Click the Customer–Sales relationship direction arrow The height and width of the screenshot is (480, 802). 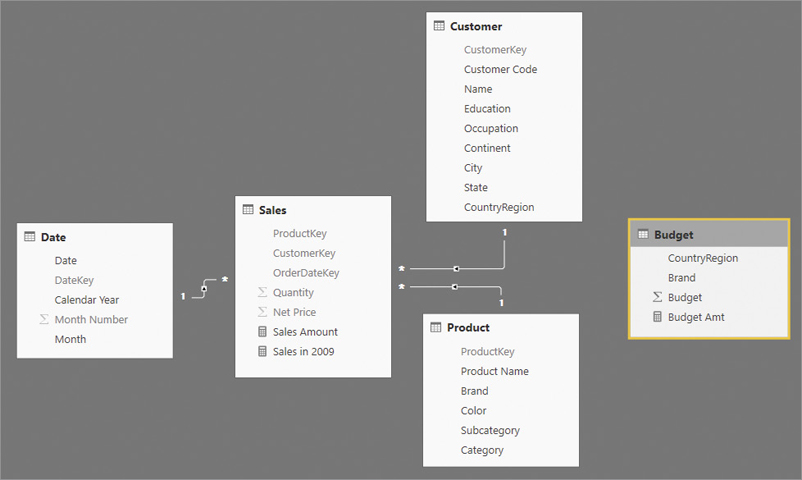coord(456,269)
